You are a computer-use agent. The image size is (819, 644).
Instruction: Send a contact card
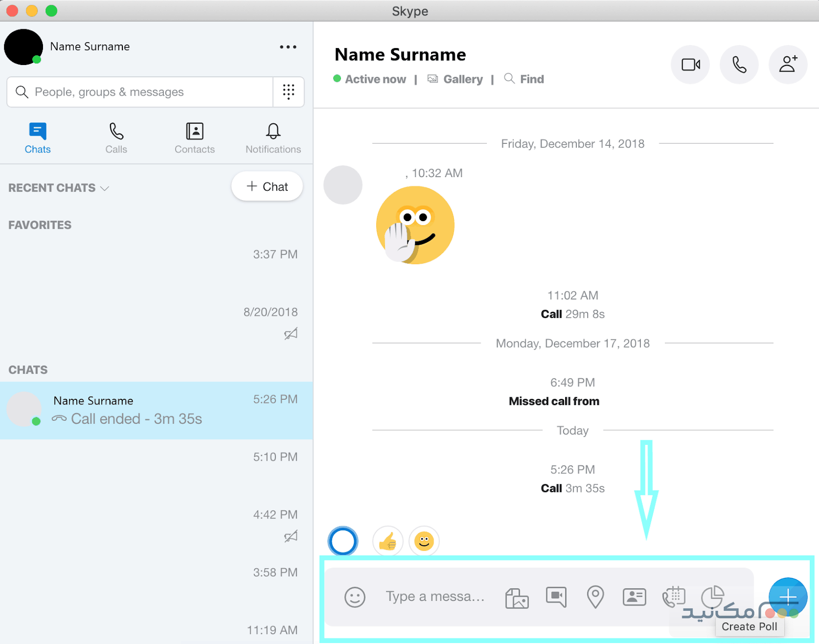634,596
